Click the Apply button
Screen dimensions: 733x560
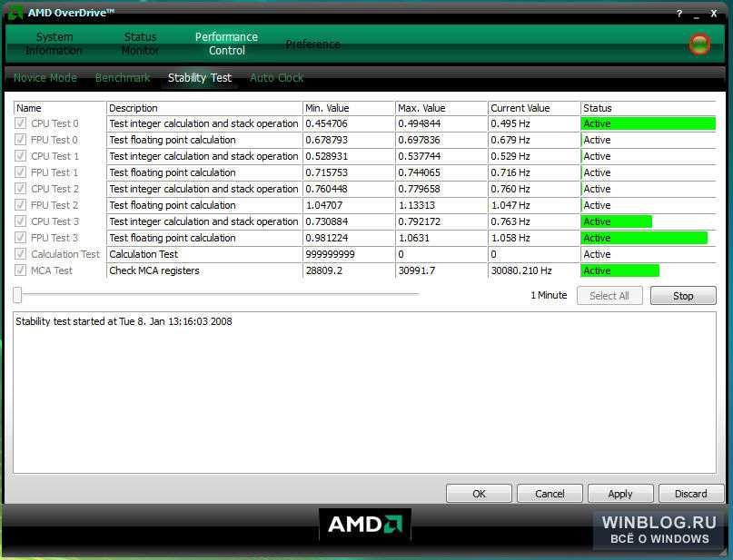pos(620,494)
